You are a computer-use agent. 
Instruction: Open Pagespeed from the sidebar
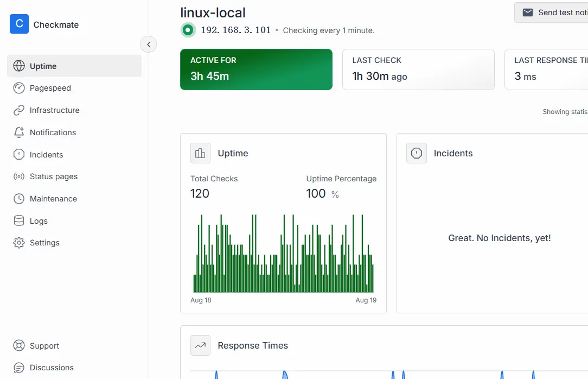(50, 88)
